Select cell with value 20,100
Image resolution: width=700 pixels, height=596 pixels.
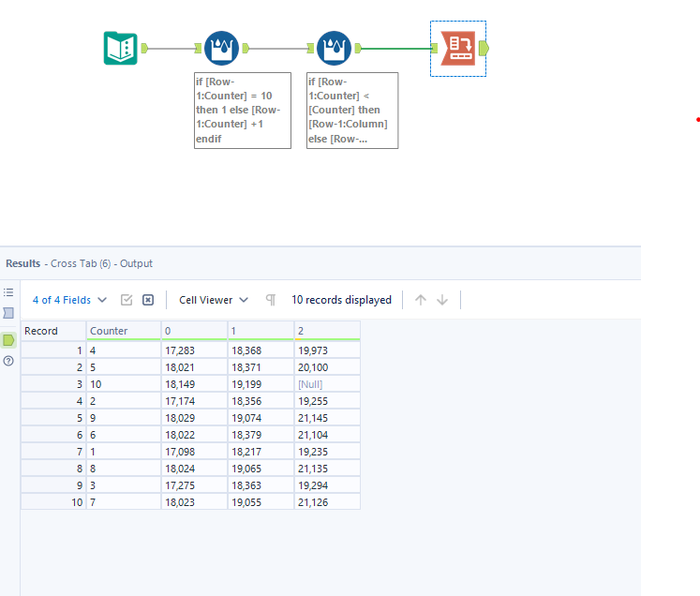(327, 367)
